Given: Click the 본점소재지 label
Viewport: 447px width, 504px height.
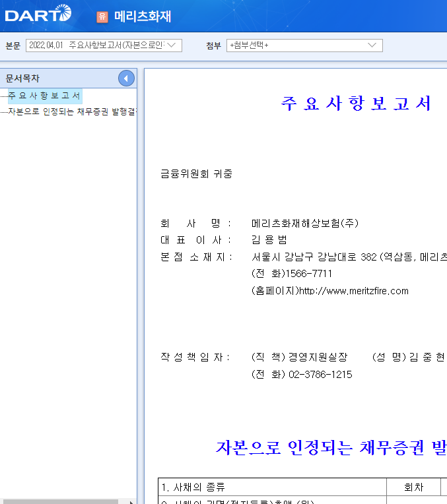Looking at the screenshot, I should point(196,257).
